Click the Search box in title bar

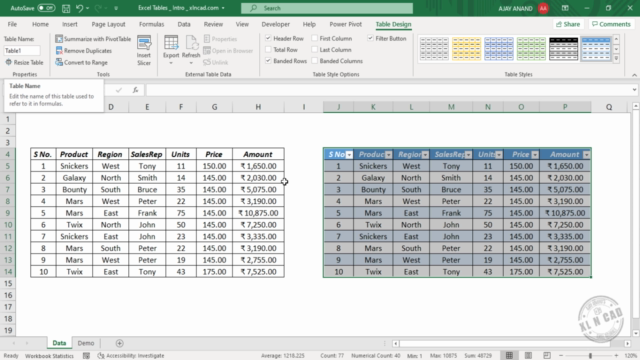coord(327,8)
